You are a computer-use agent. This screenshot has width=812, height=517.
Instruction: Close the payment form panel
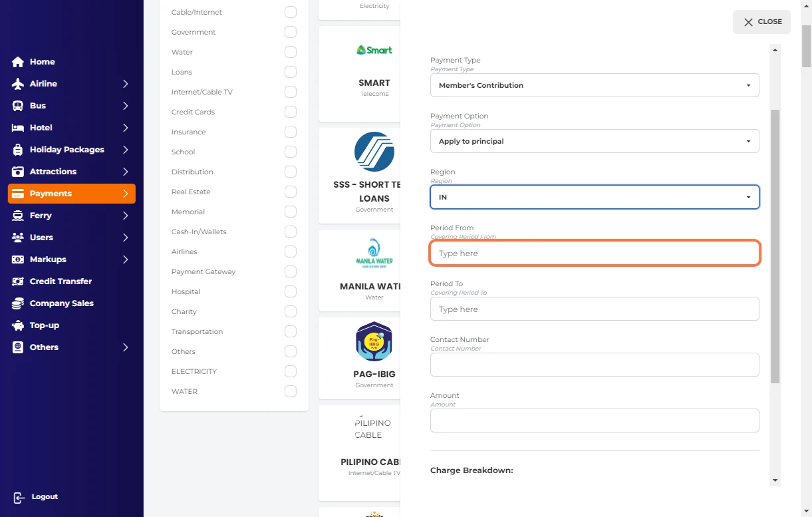(761, 22)
